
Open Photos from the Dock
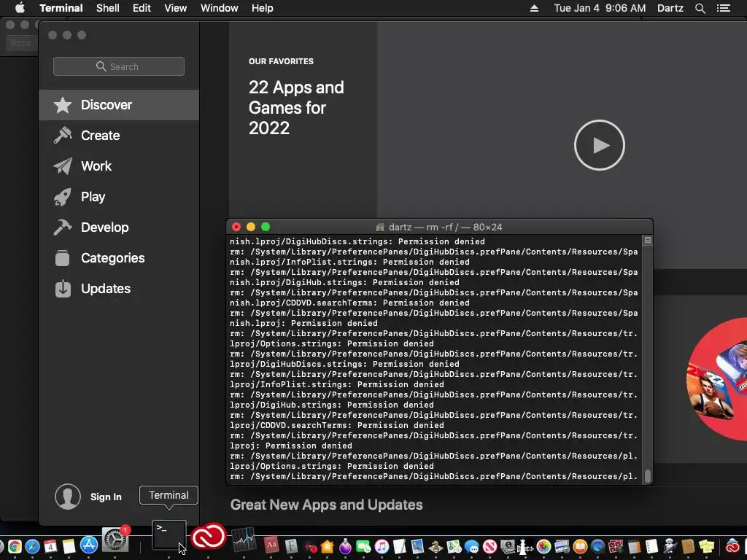click(544, 545)
